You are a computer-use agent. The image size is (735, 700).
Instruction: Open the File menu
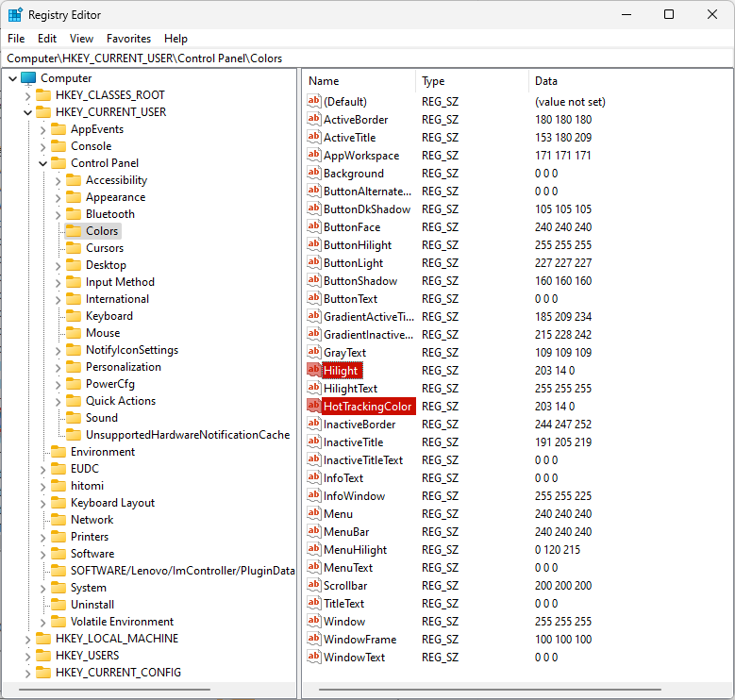[16, 39]
